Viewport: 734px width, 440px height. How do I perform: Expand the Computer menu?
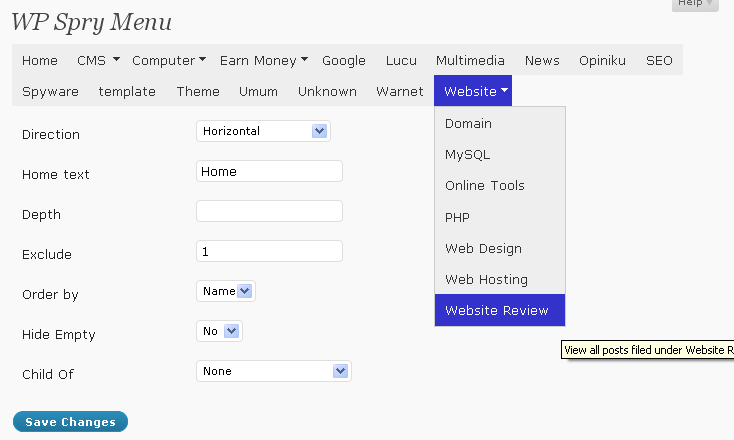coord(169,60)
